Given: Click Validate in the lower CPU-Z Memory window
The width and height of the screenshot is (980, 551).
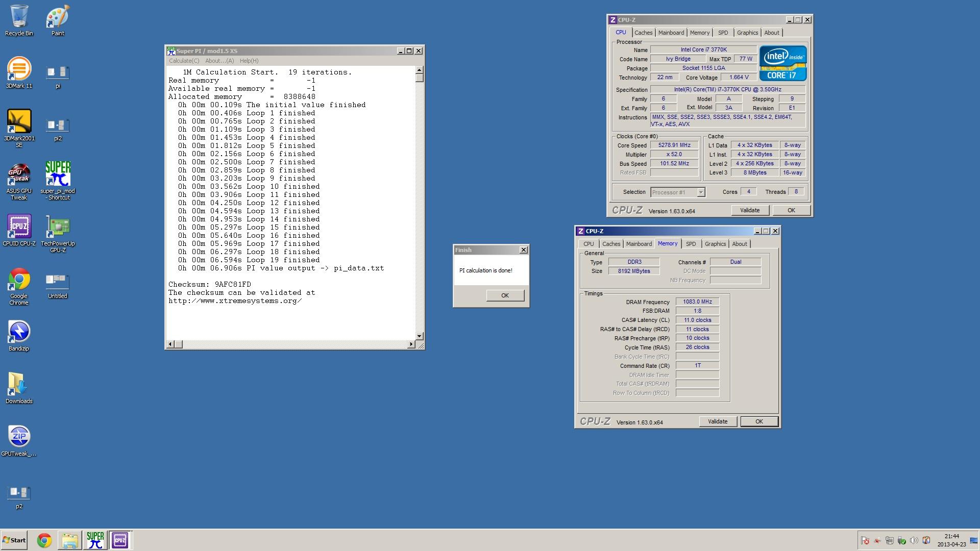Looking at the screenshot, I should click(x=718, y=421).
